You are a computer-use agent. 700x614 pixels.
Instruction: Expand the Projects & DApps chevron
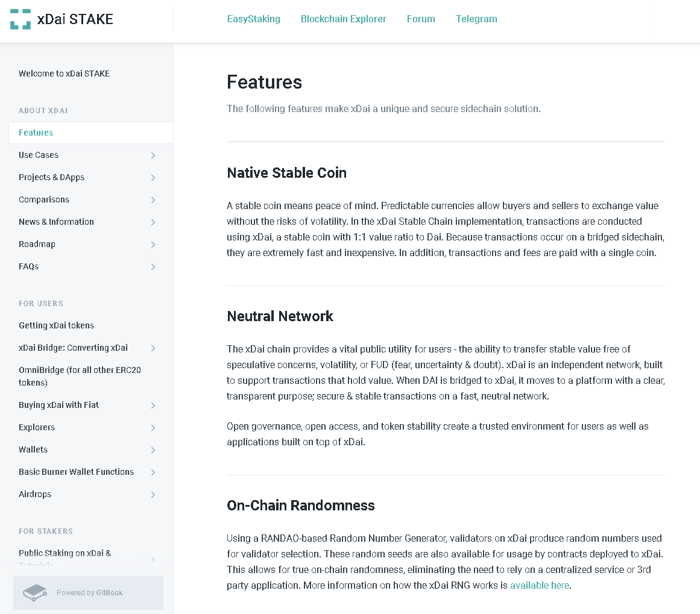[153, 178]
